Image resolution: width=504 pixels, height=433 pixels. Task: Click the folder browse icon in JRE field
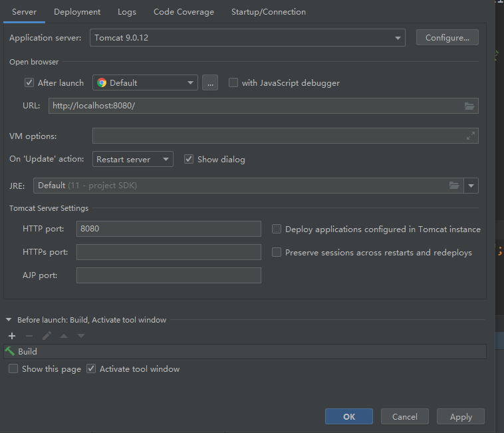pos(454,186)
